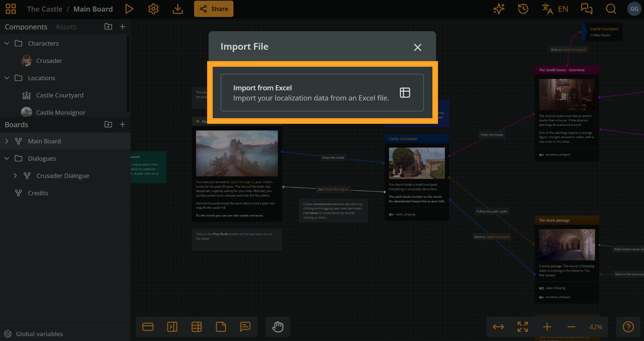Open the GG user avatar menu

pos(634,9)
